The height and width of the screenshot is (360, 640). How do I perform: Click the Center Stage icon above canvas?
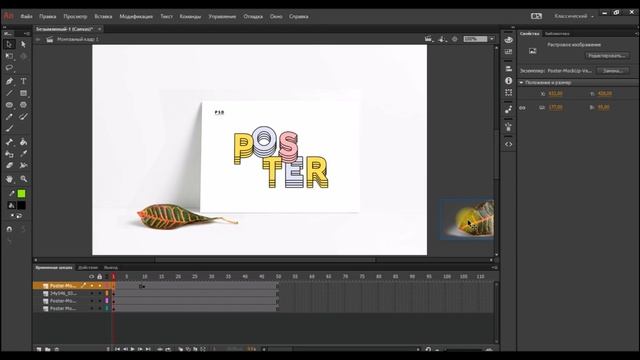454,39
